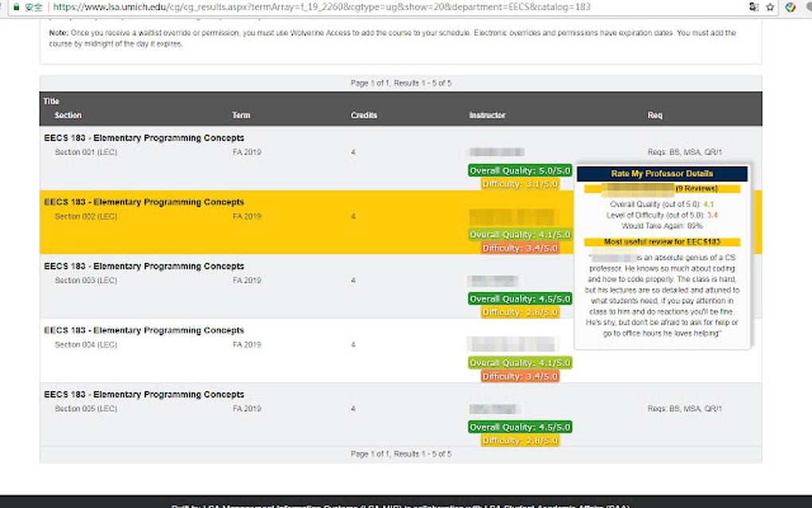812x508 pixels.
Task: Click the orange Difficulty 3.1 badge for Section 001
Action: pyautogui.click(x=521, y=183)
